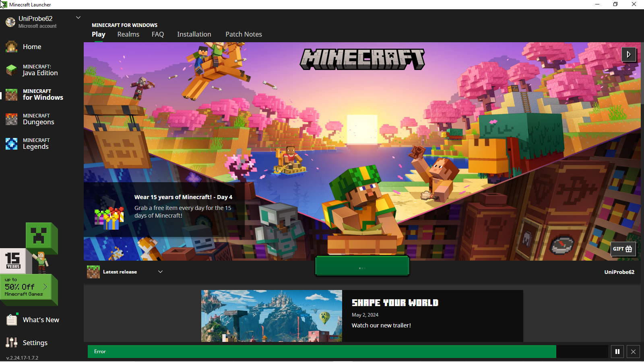Switch to the Realms tab
This screenshot has height=362, width=644.
click(x=128, y=35)
